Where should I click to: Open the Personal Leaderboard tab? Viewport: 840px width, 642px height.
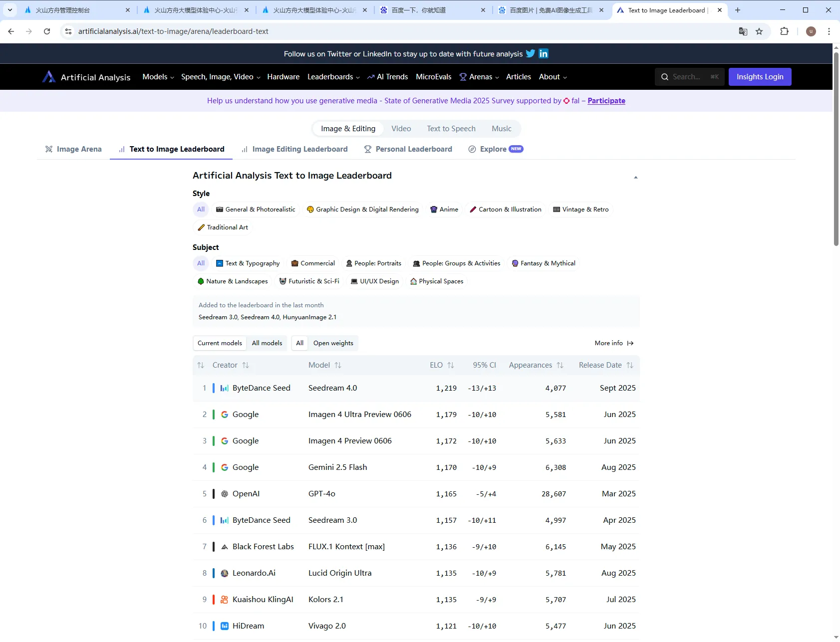click(x=408, y=149)
